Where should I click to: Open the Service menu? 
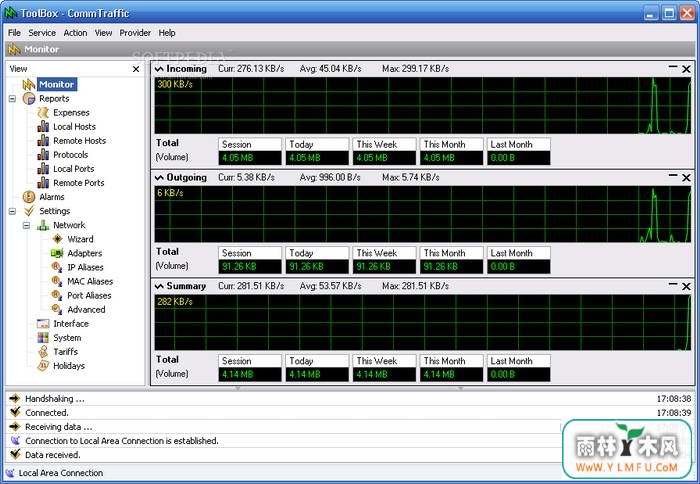tap(42, 33)
